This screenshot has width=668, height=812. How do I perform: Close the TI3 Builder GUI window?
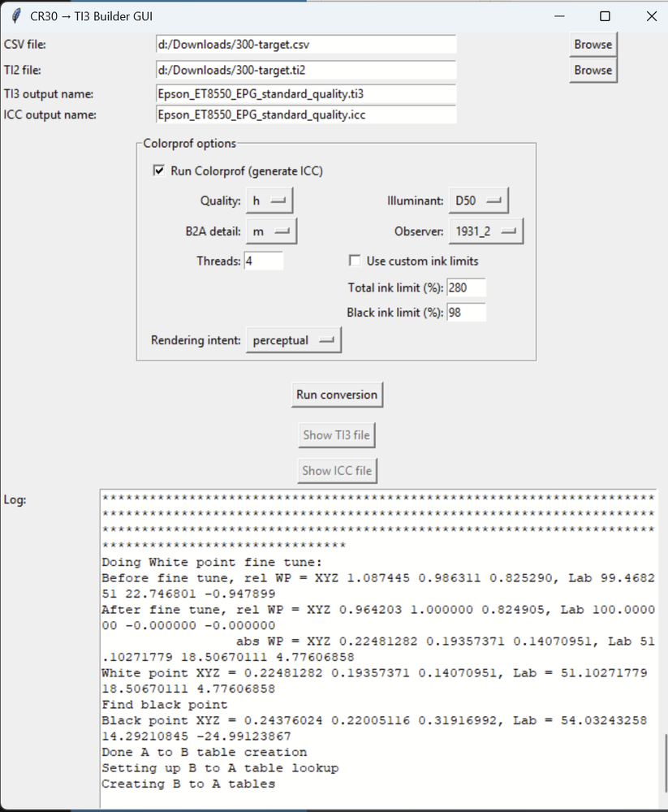coord(651,16)
